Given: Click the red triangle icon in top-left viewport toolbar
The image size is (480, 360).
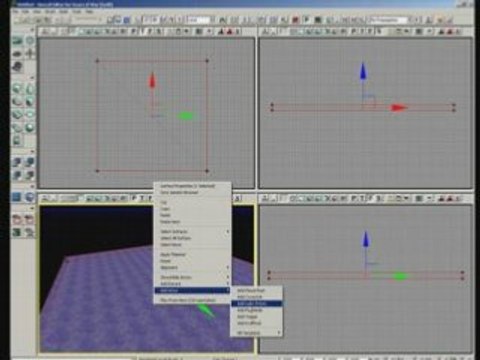Looking at the screenshot, I should (x=229, y=32).
